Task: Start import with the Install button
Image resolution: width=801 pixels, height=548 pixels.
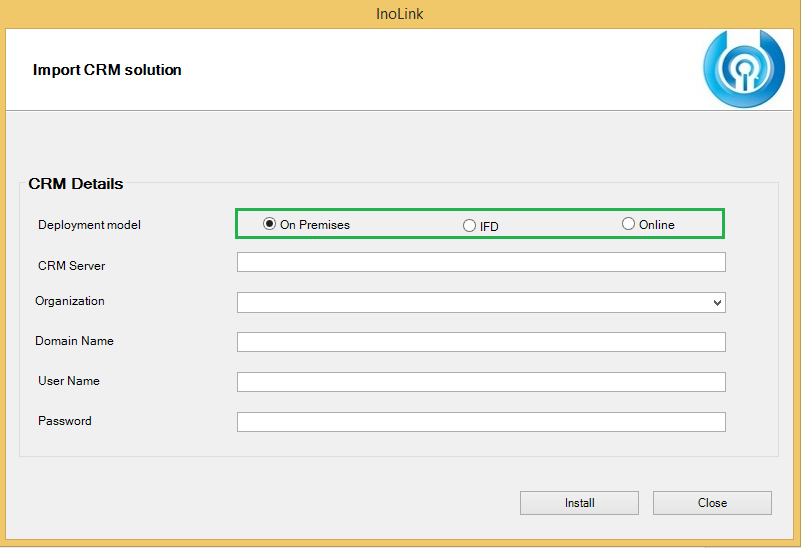Action: point(579,503)
